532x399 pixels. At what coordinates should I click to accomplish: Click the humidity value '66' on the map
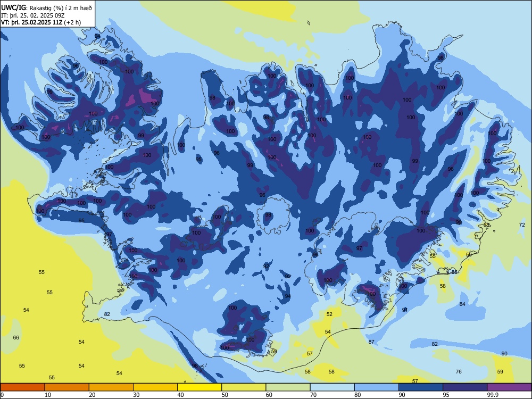[16, 337]
